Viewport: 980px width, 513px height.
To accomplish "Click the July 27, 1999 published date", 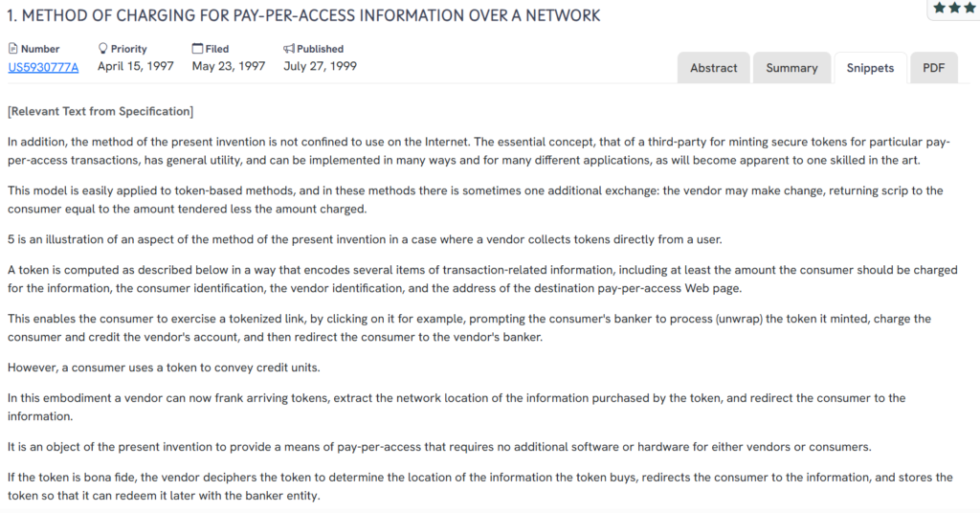I will pyautogui.click(x=320, y=67).
